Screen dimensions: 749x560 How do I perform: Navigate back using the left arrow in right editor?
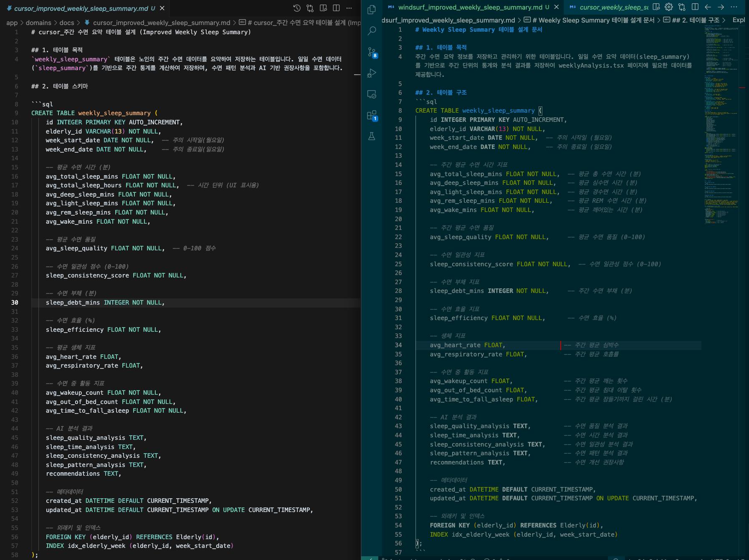pos(708,7)
